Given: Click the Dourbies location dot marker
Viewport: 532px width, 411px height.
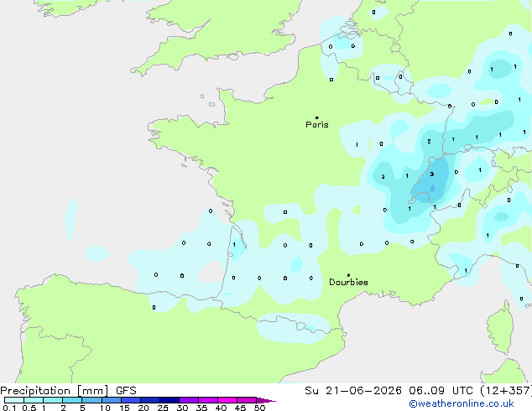Looking at the screenshot, I should tap(348, 275).
